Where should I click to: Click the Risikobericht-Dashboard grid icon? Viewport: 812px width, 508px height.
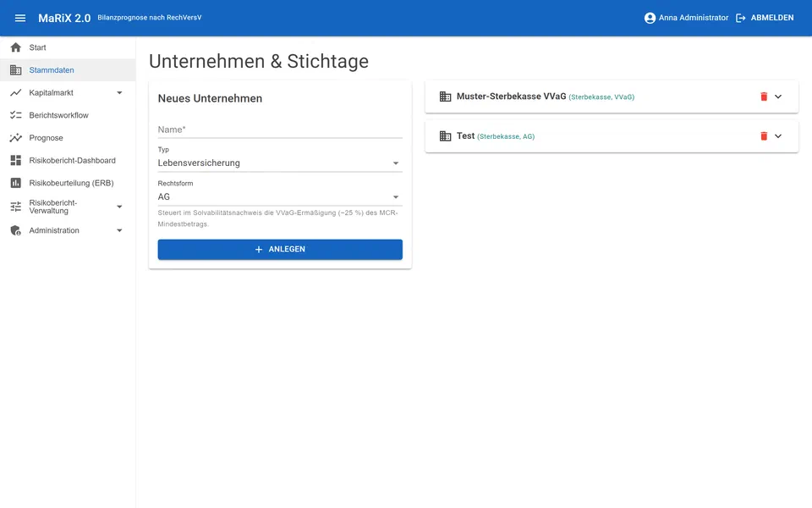pos(16,160)
